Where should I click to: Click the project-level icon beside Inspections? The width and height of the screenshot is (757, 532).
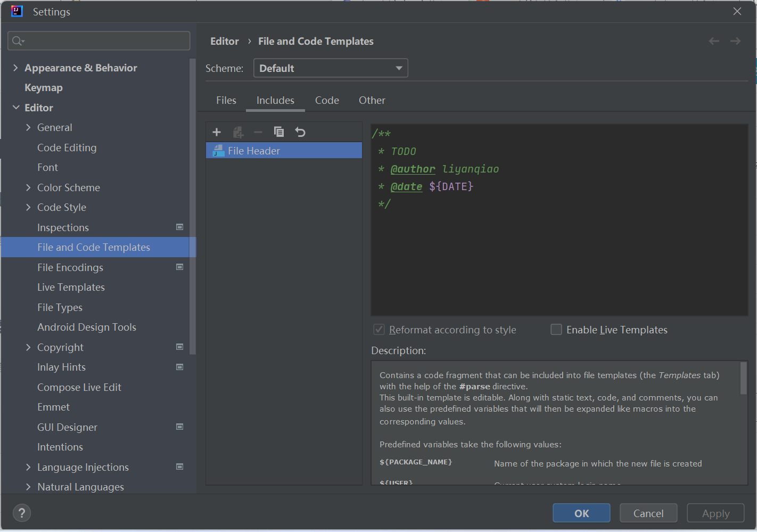pyautogui.click(x=180, y=227)
